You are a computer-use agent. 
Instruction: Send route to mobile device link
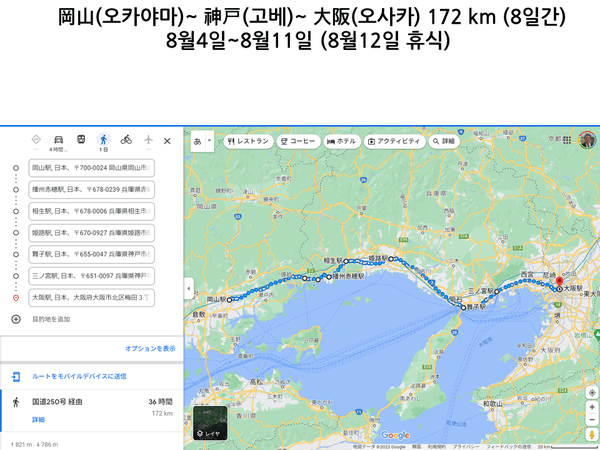(78, 376)
